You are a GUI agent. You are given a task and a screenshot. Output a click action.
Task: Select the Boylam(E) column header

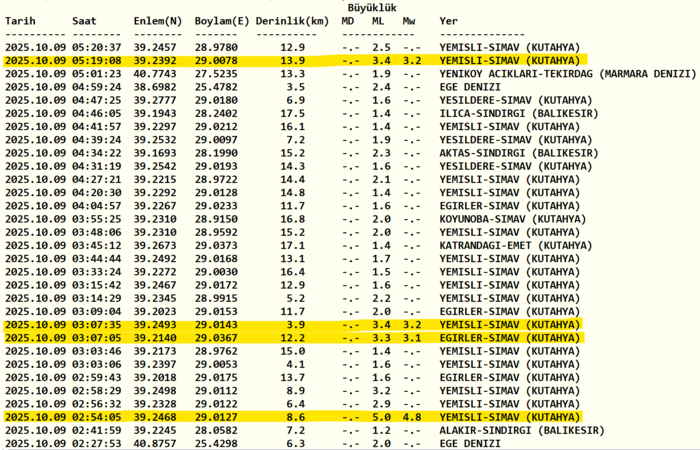[224, 20]
